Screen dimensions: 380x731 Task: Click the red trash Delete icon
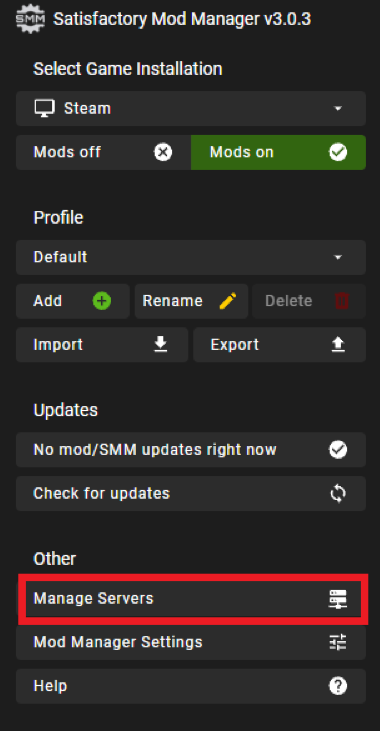[342, 301]
